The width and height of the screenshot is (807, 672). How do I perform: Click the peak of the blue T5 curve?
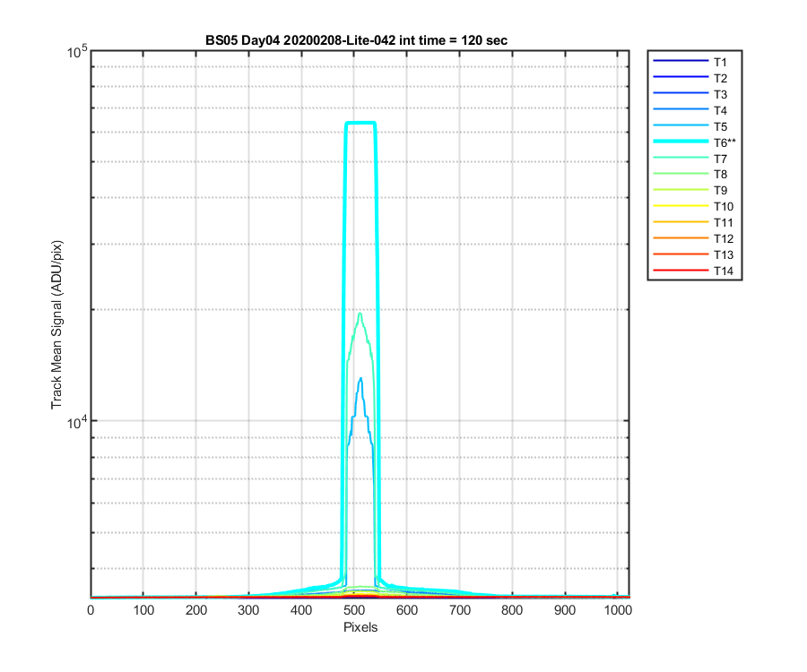(360, 379)
